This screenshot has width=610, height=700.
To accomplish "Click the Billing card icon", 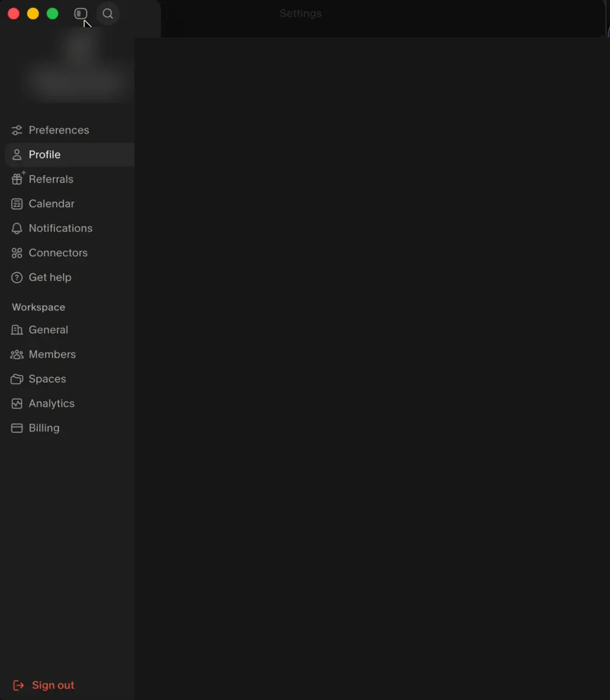I will click(17, 428).
